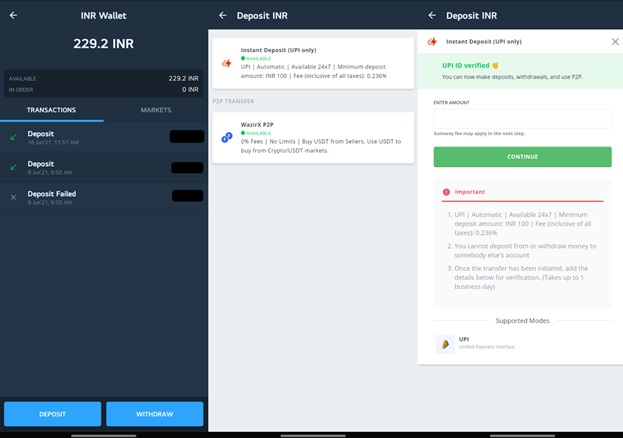Tap 'Gateway fee may apply' note
The height and width of the screenshot is (438, 623).
pos(479,134)
